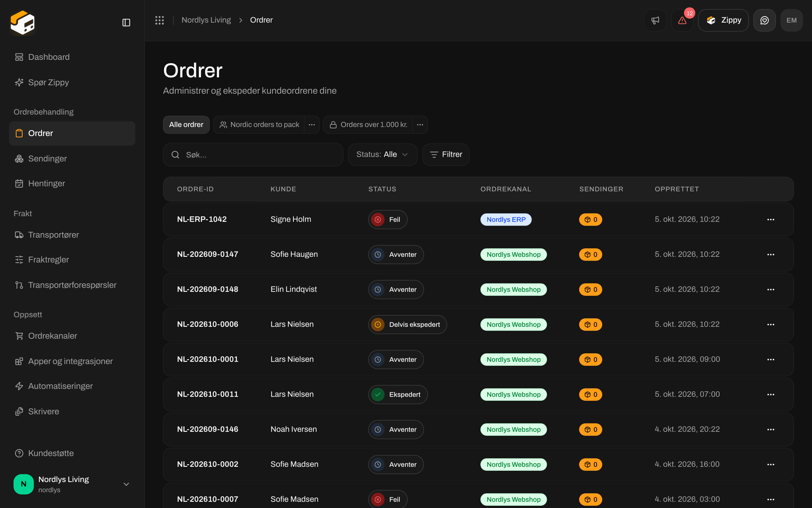Open options for Nordic orders to pack
812x508 pixels.
312,125
